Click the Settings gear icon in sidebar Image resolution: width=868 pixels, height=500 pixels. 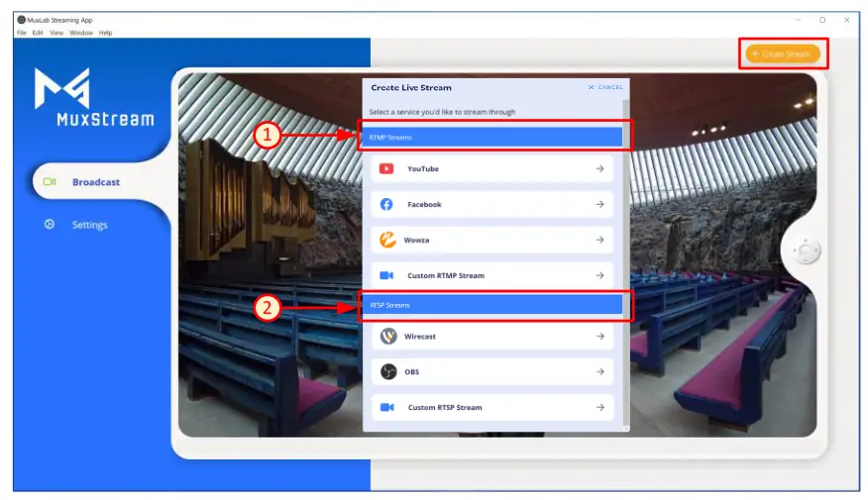[50, 224]
